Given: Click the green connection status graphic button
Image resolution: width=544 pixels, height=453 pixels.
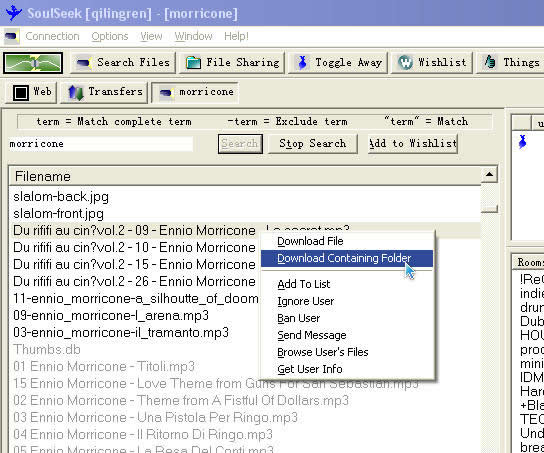Looking at the screenshot, I should (x=33, y=63).
